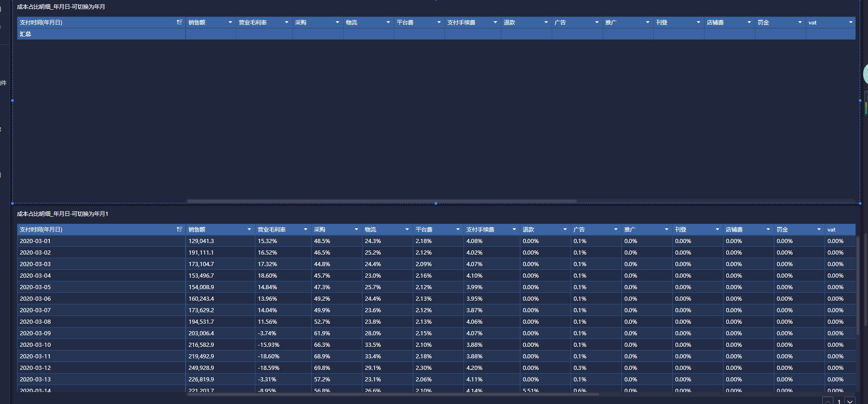Click sales value 173,104.7
Viewport: 868px width, 404px height.
201,264
